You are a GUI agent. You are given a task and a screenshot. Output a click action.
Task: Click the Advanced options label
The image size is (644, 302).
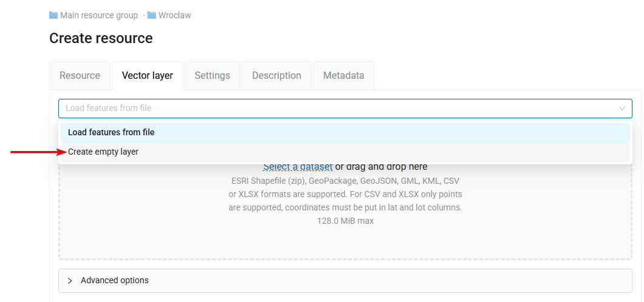(115, 280)
